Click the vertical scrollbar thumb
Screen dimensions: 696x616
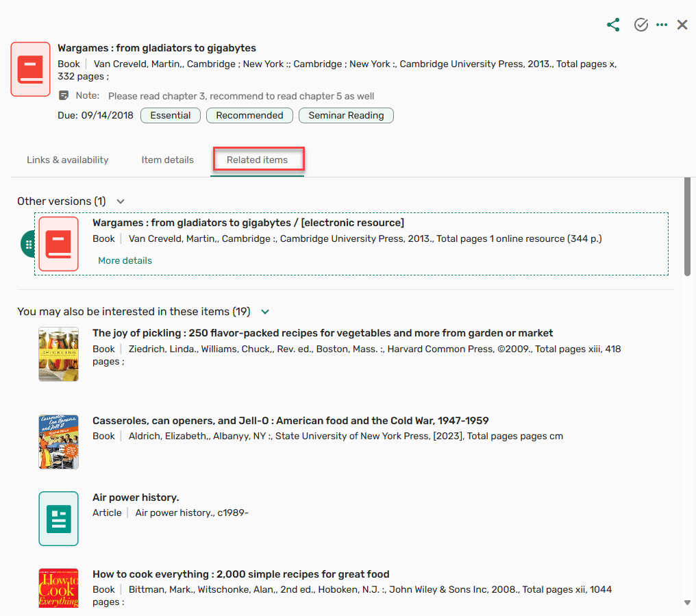tap(687, 227)
